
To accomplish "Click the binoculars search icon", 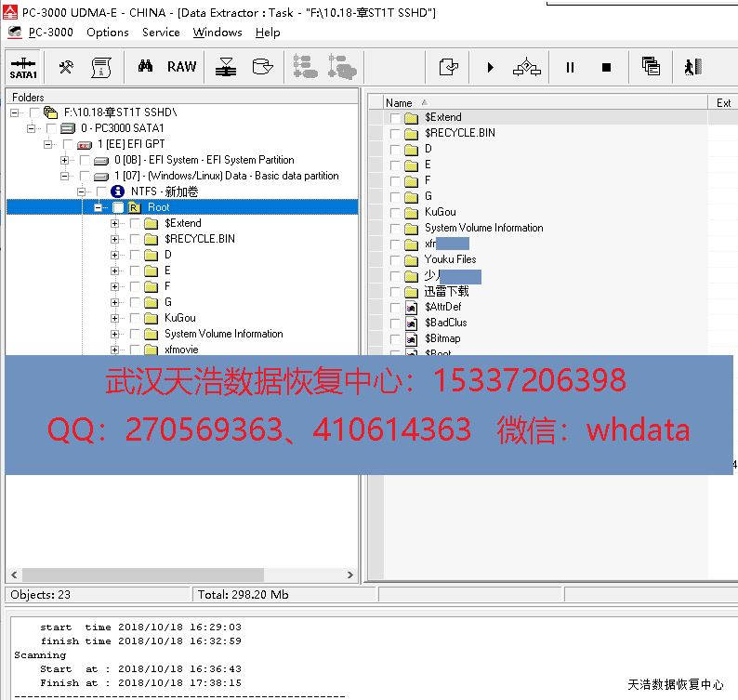I will 145,67.
